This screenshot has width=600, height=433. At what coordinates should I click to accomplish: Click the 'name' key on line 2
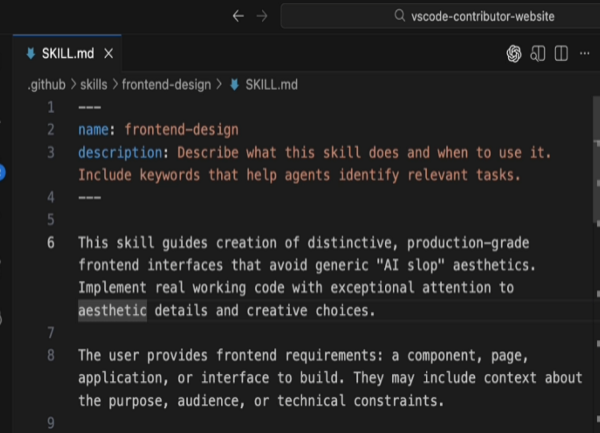[93, 130]
